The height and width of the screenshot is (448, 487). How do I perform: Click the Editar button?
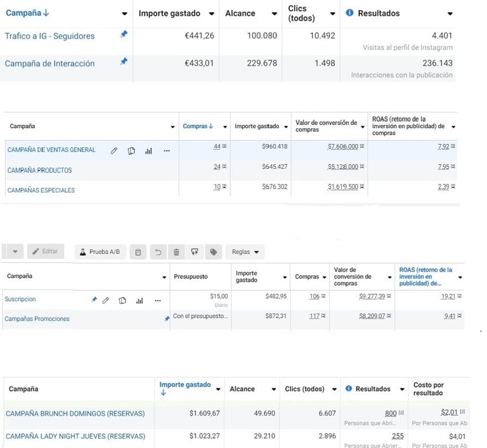pyautogui.click(x=46, y=251)
